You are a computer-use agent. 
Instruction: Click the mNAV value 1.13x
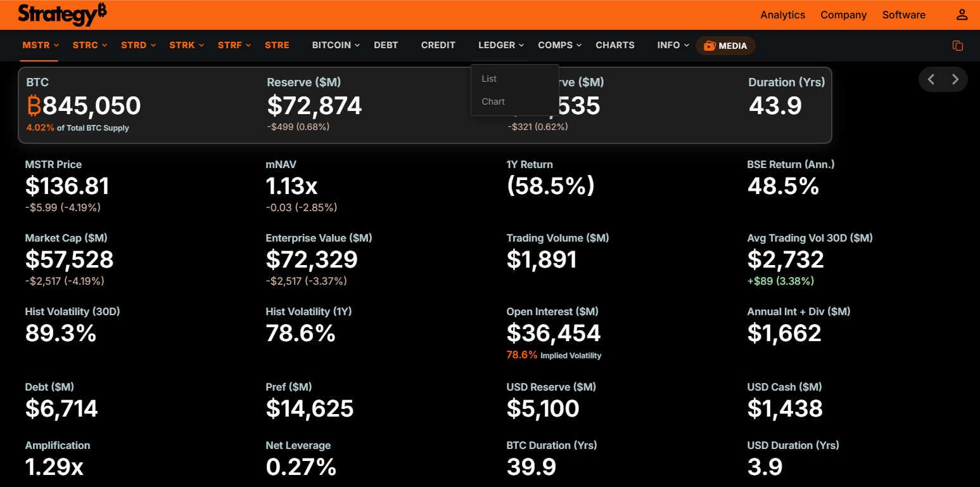[x=292, y=186]
